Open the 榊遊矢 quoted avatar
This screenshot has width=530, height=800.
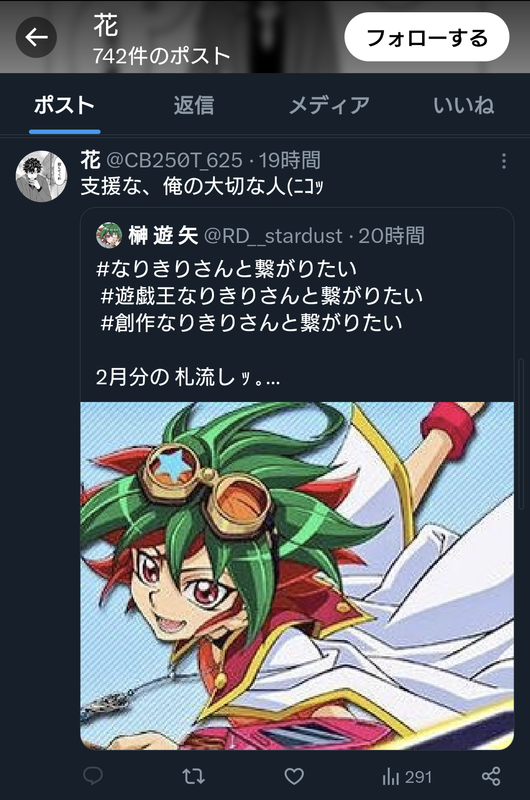coord(109,235)
